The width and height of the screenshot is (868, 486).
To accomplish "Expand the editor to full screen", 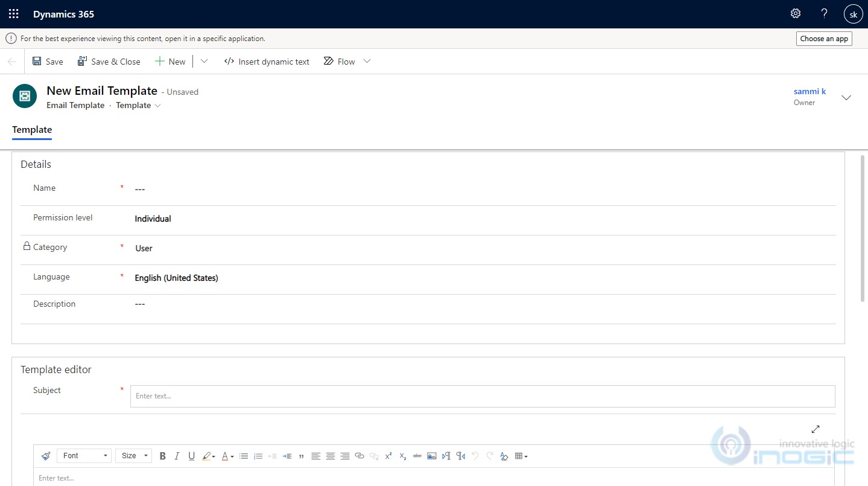I will pos(816,429).
